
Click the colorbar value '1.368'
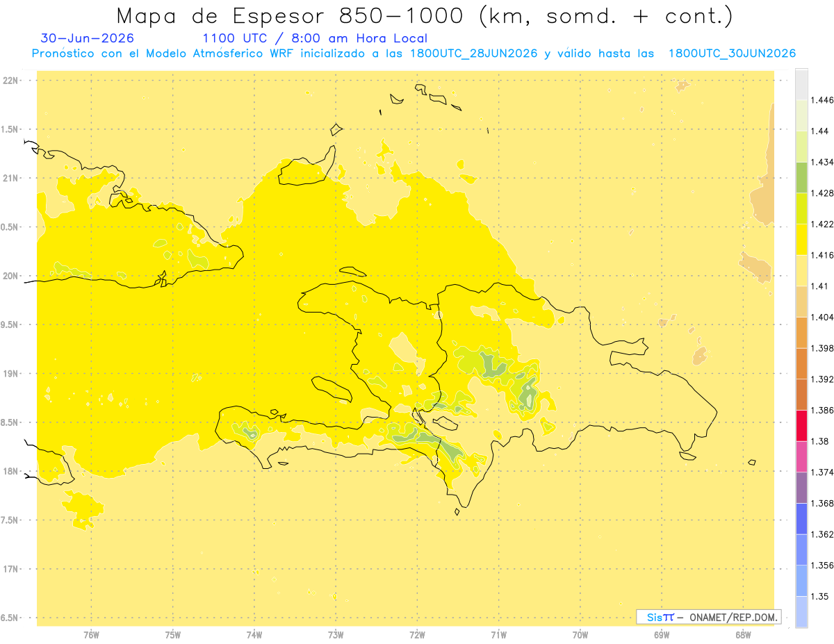click(823, 503)
